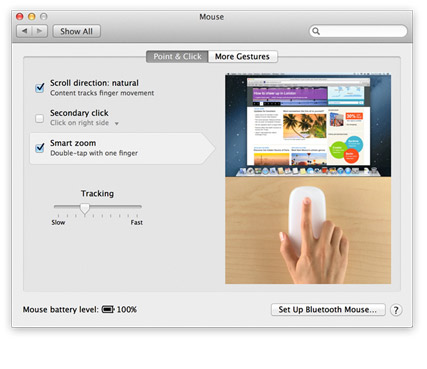Enable the Secondary click checkbox
427x369 pixels.
[39, 118]
